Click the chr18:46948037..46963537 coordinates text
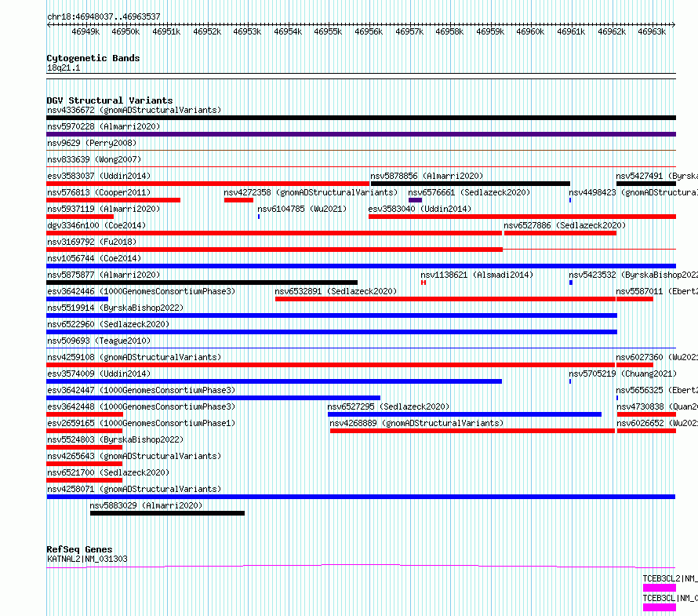Screen dimensions: 698x616 104,17
